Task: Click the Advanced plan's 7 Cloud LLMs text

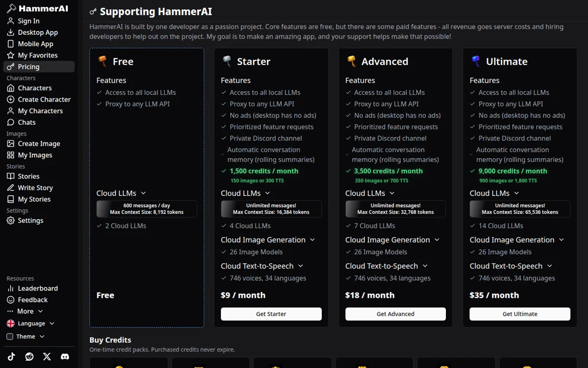Action: (x=375, y=226)
